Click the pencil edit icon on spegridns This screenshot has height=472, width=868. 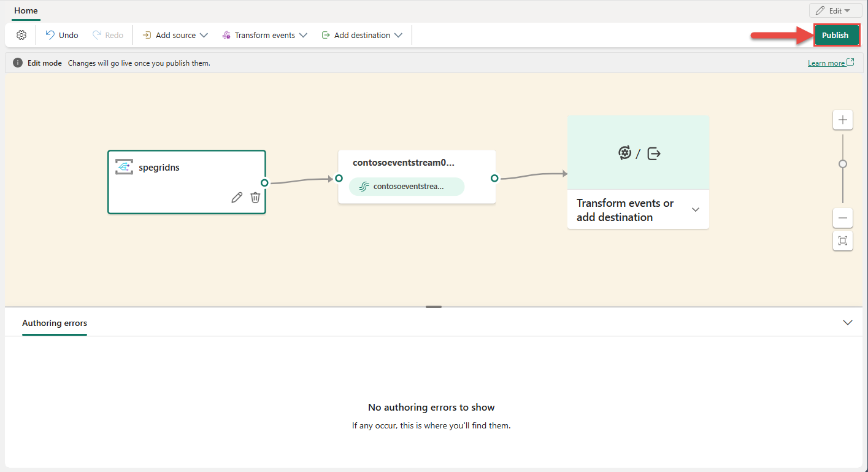pyautogui.click(x=237, y=197)
